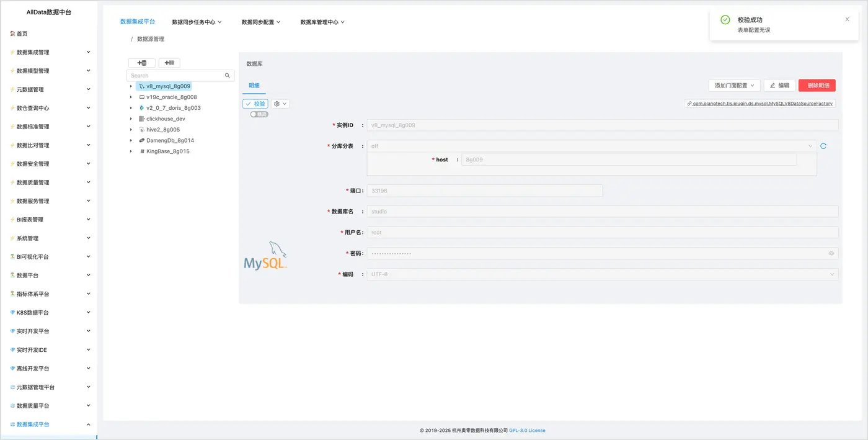This screenshot has height=440, width=868.
Task: Click the large MySQL logo
Action: [265, 256]
